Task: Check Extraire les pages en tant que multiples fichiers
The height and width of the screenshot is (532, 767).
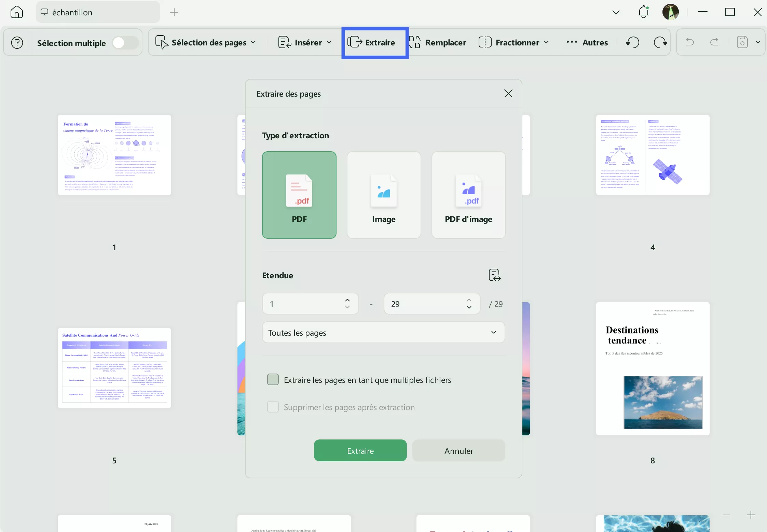Action: (273, 379)
